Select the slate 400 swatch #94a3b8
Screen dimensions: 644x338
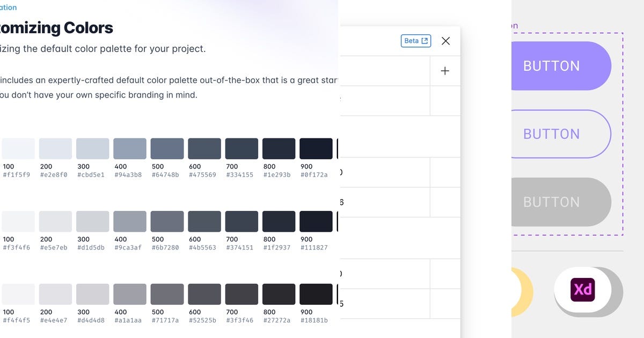click(130, 148)
